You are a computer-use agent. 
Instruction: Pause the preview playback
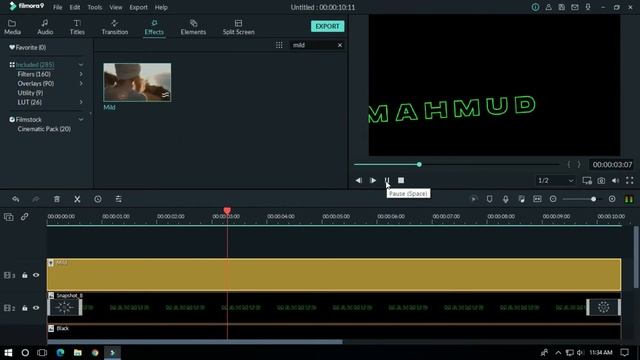387,180
